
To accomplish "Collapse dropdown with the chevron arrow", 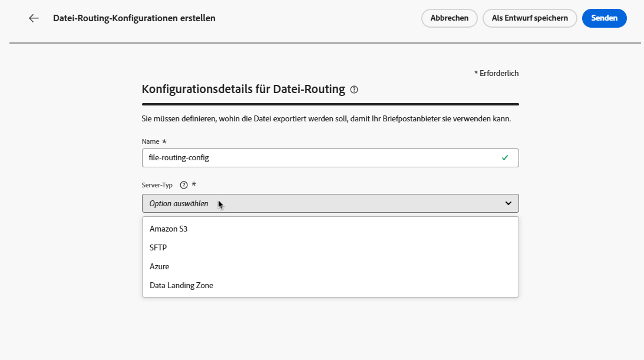I will tap(508, 203).
